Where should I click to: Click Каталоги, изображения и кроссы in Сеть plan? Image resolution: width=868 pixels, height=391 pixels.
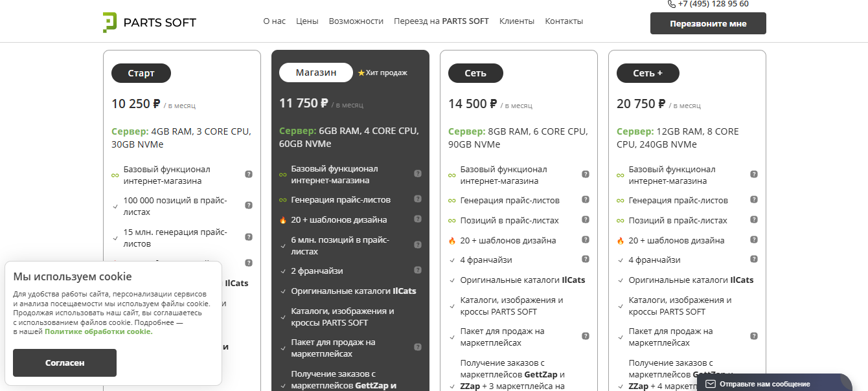pyautogui.click(x=512, y=306)
